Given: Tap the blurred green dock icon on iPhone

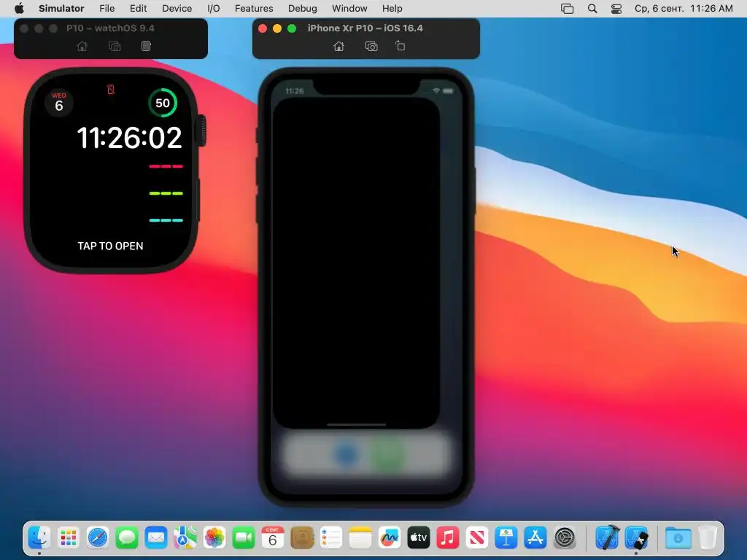Looking at the screenshot, I should click(x=388, y=455).
